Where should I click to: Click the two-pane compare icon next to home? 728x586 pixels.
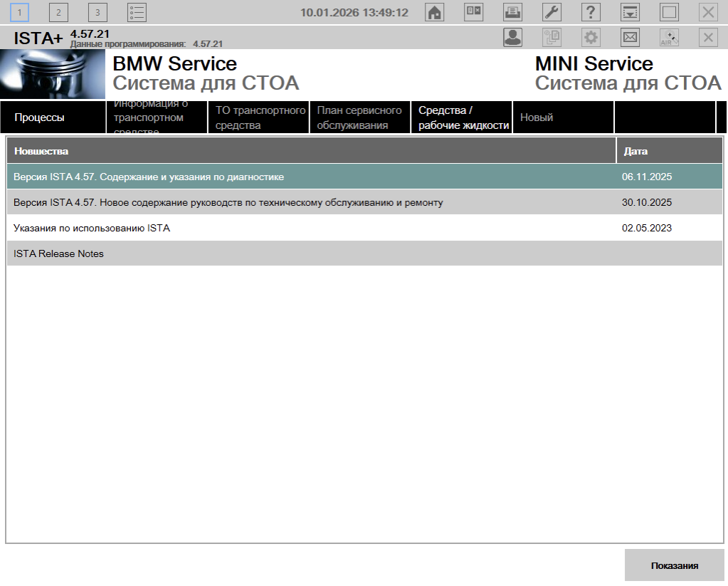click(473, 12)
